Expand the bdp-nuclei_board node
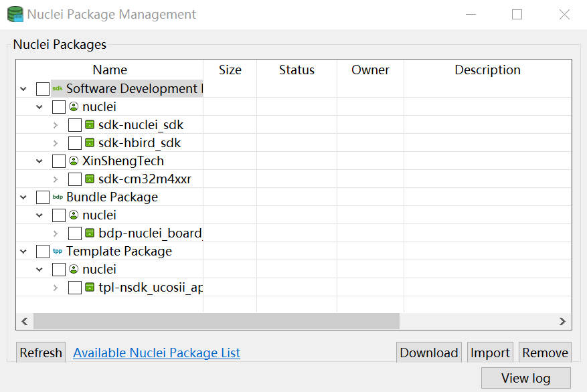Screen dimensions: 587x392 [56, 233]
